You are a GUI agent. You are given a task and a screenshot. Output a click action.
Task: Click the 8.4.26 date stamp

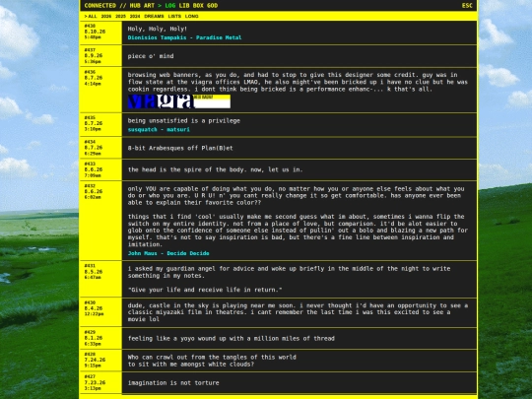coord(94,308)
